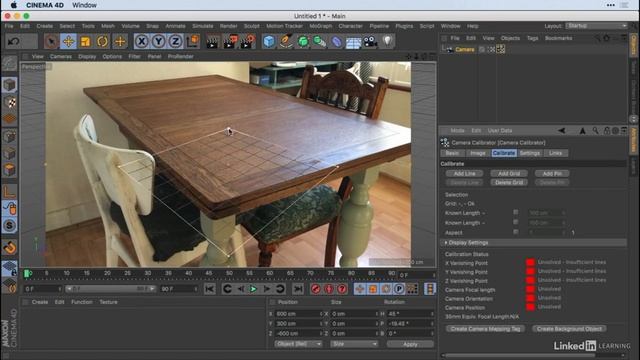Click the attribute manager back arrow
The image size is (640, 360).
(562, 131)
